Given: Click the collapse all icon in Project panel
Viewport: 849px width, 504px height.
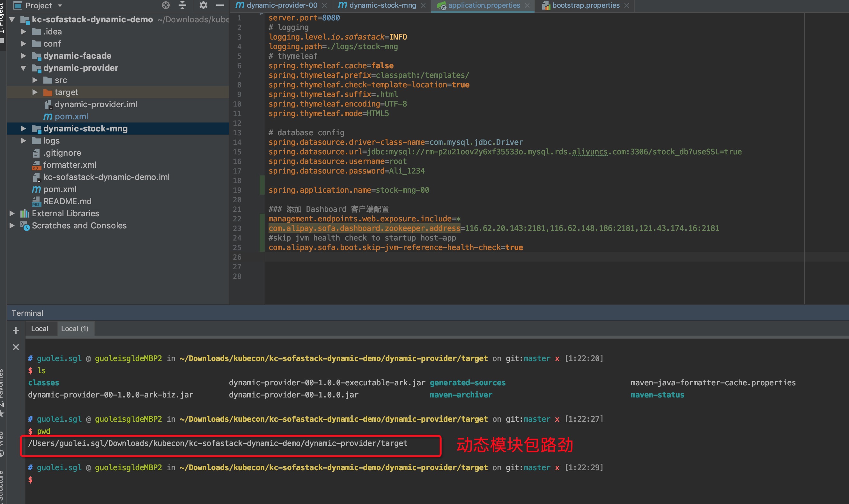Looking at the screenshot, I should [183, 5].
